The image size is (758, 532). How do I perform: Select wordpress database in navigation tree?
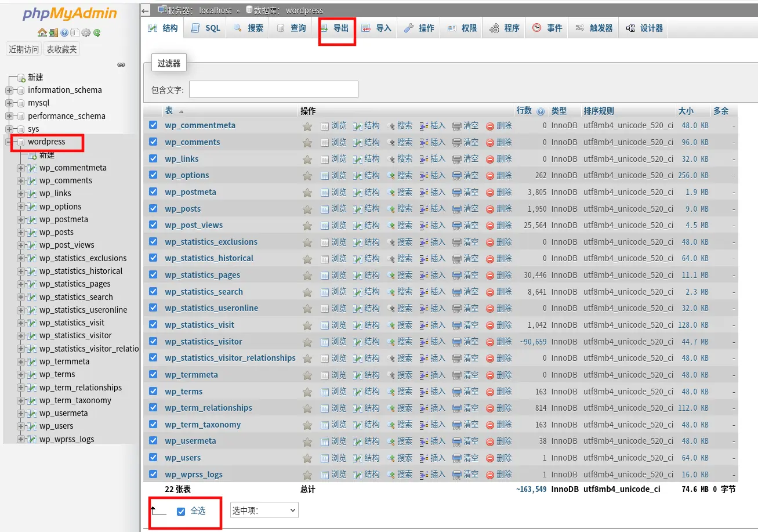pos(46,142)
